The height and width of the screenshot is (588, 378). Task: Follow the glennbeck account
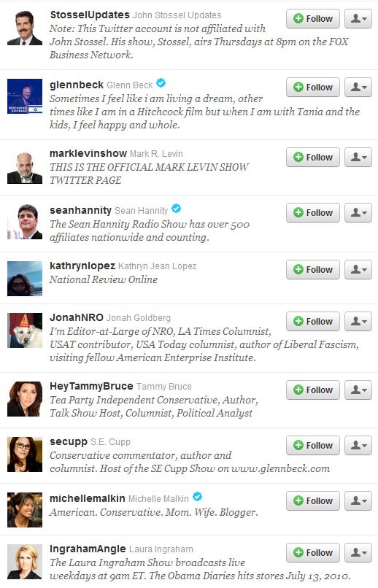[x=313, y=87]
